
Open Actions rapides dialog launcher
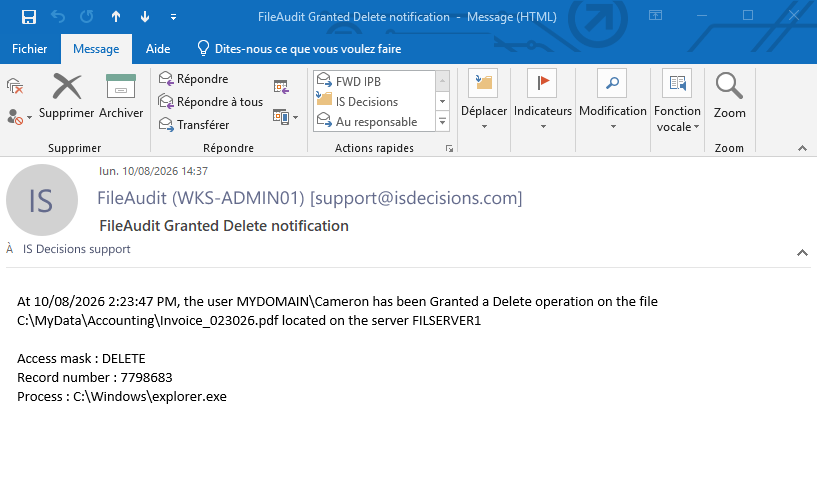point(449,149)
